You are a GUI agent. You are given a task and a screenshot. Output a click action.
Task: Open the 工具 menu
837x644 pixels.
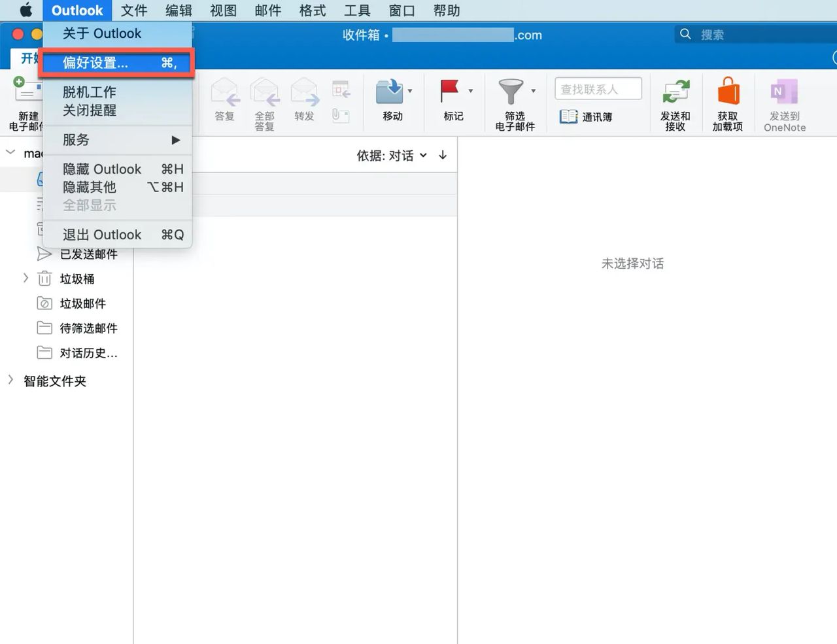tap(357, 10)
